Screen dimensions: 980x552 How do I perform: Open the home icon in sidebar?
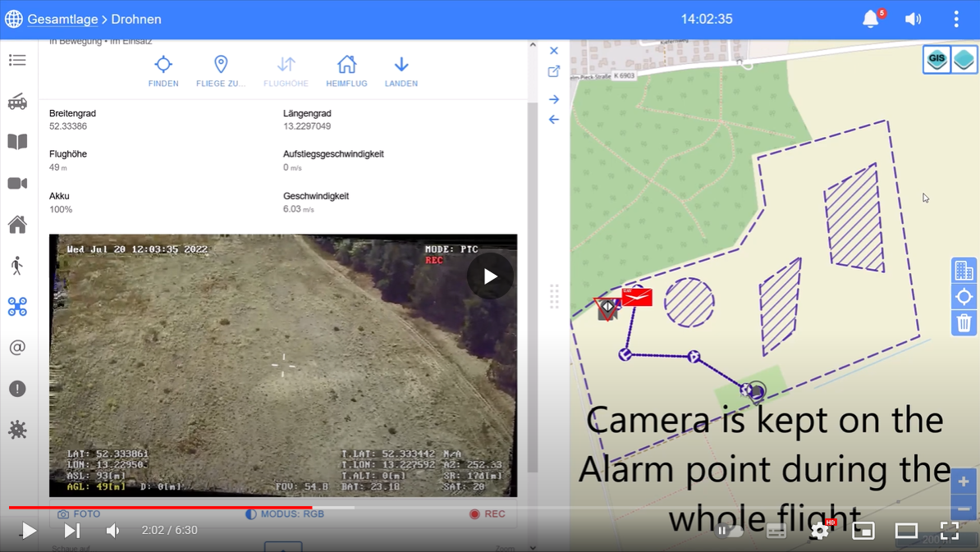point(17,224)
